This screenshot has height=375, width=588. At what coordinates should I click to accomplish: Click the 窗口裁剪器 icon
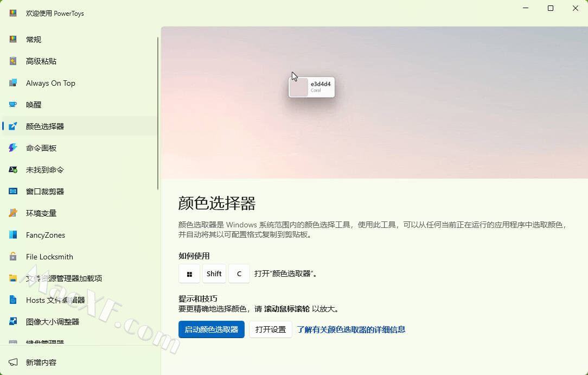coord(13,192)
